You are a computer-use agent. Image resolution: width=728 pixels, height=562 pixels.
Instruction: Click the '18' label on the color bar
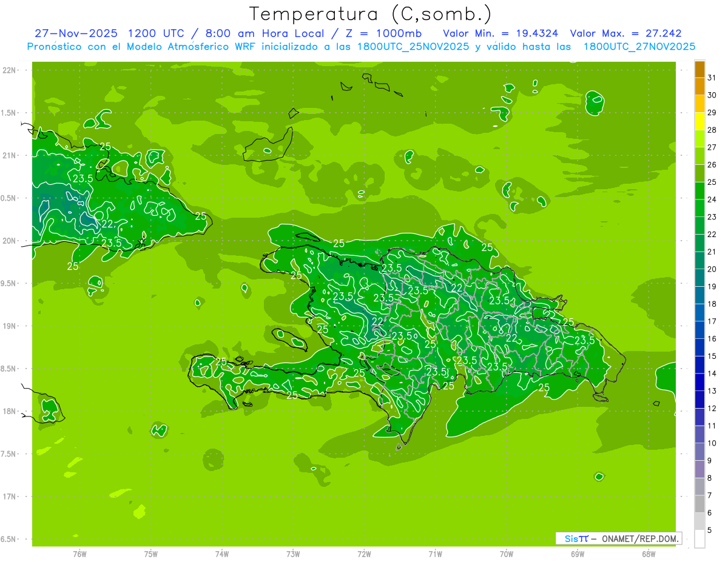712,304
